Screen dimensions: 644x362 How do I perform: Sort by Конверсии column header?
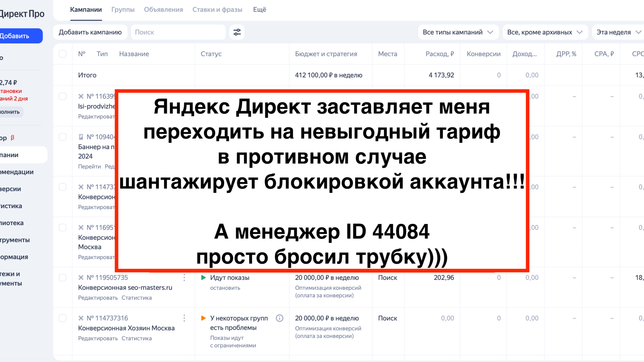coord(484,54)
